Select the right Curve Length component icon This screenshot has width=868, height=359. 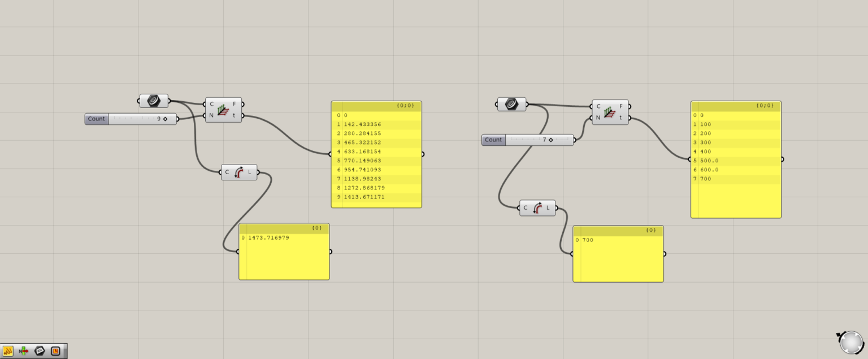(537, 207)
